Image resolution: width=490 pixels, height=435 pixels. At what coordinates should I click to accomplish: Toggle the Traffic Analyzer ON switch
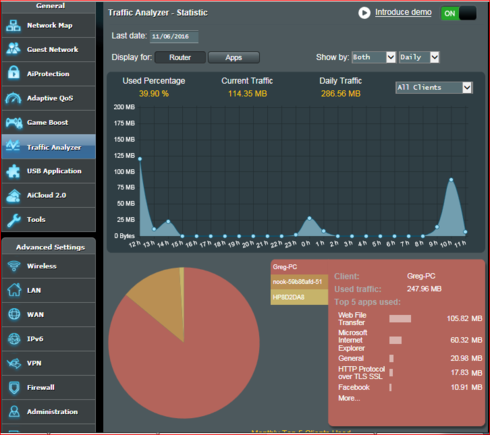click(458, 13)
